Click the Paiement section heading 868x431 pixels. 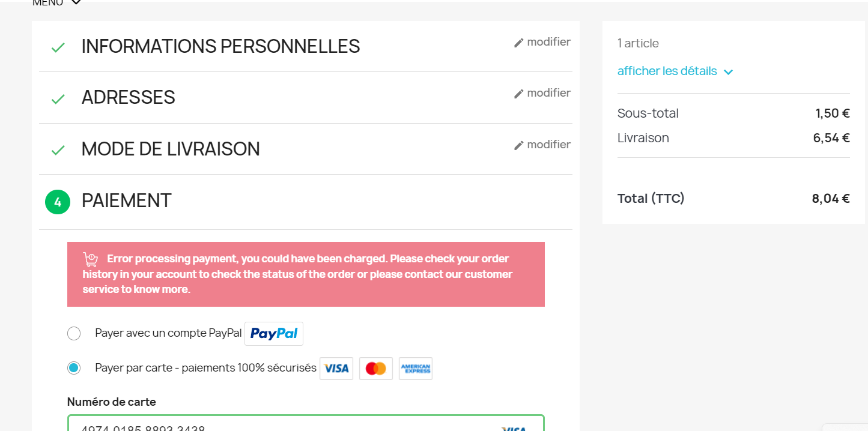point(127,200)
